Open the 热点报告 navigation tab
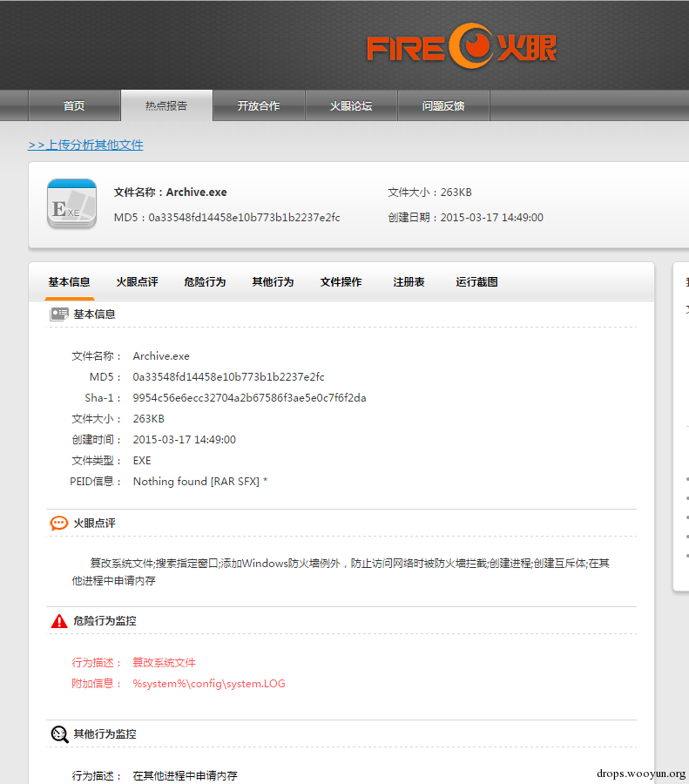Image resolution: width=689 pixels, height=784 pixels. click(166, 106)
